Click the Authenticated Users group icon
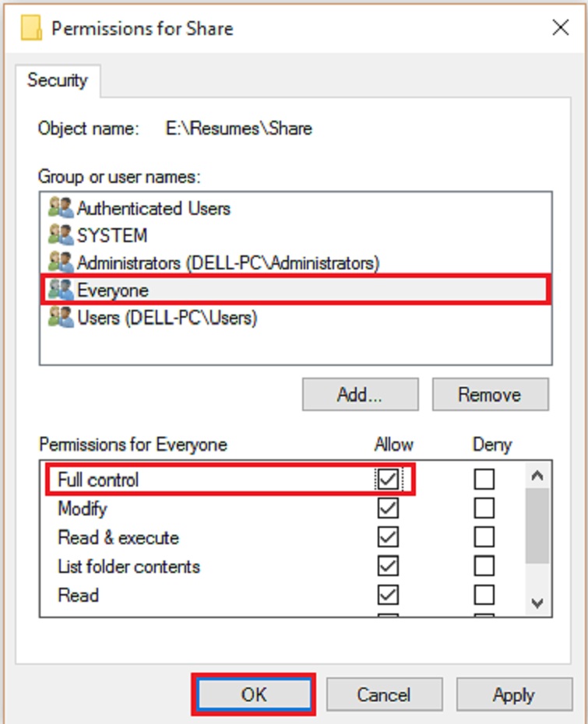The image size is (588, 724). click(61, 208)
